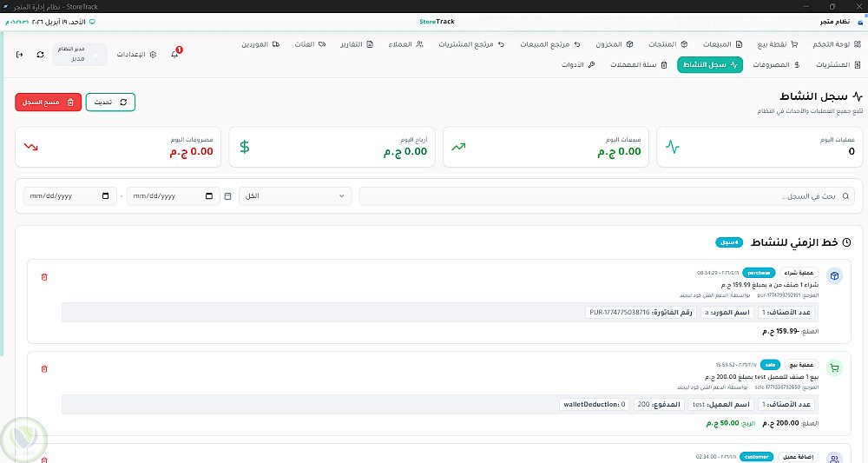Click the مدير النظام user profile badge
The width and height of the screenshot is (868, 463).
(x=80, y=54)
